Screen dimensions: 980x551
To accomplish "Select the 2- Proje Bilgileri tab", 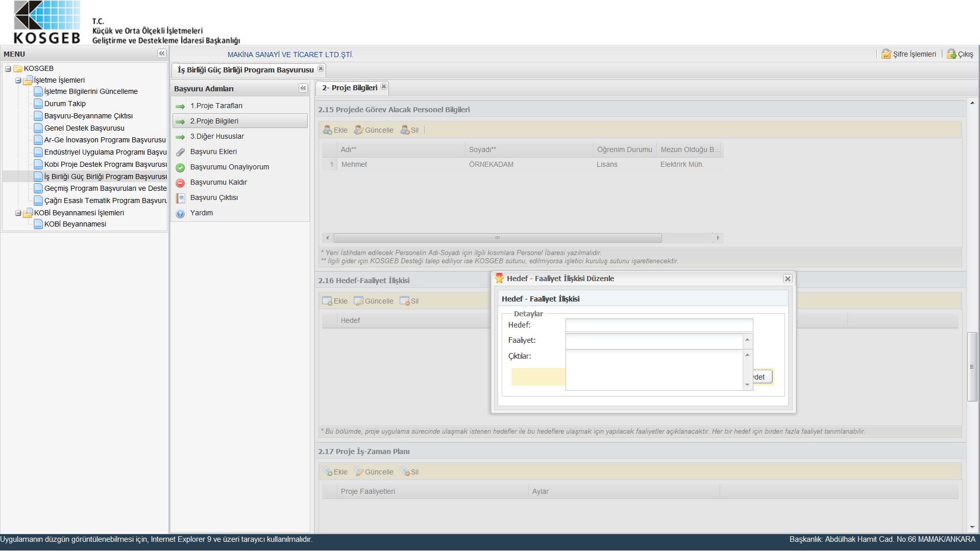I will tap(350, 88).
